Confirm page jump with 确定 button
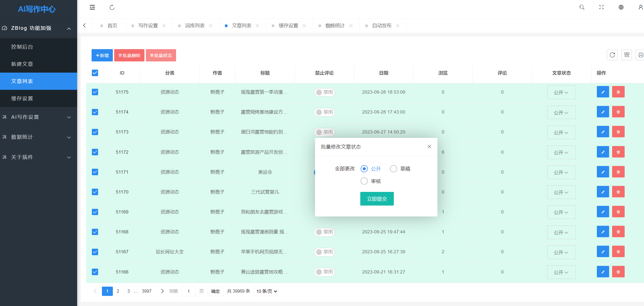Screen dimensions: 644x306 [x=215, y=291]
